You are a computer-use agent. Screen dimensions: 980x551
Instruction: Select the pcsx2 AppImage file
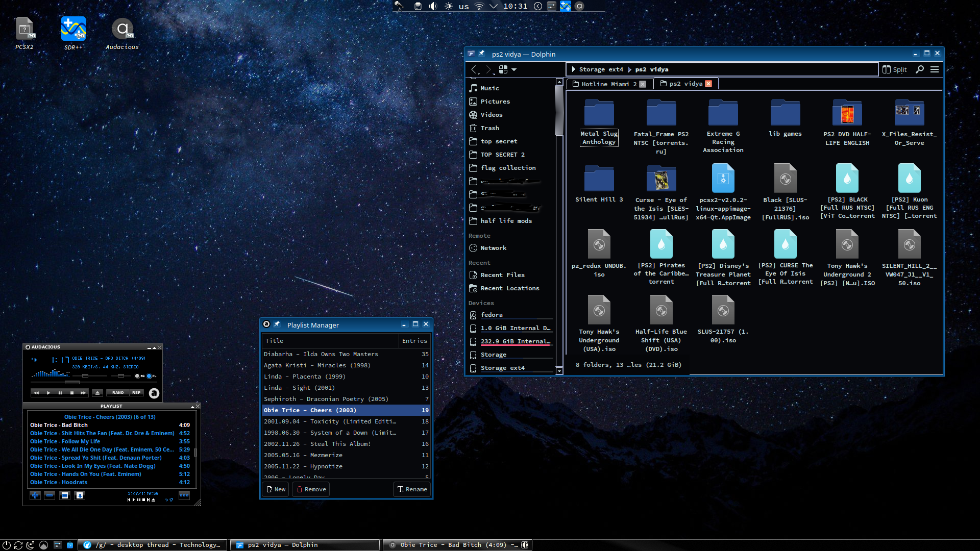[x=723, y=192]
